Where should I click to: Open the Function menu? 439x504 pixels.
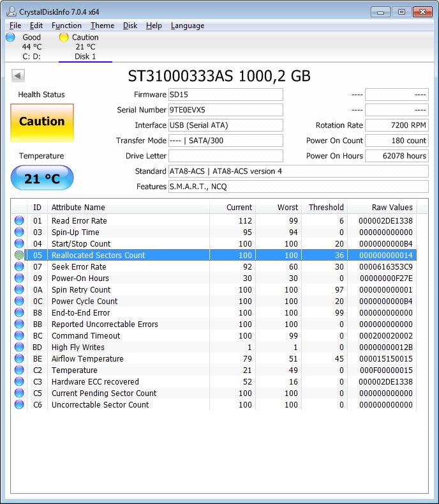[66, 26]
